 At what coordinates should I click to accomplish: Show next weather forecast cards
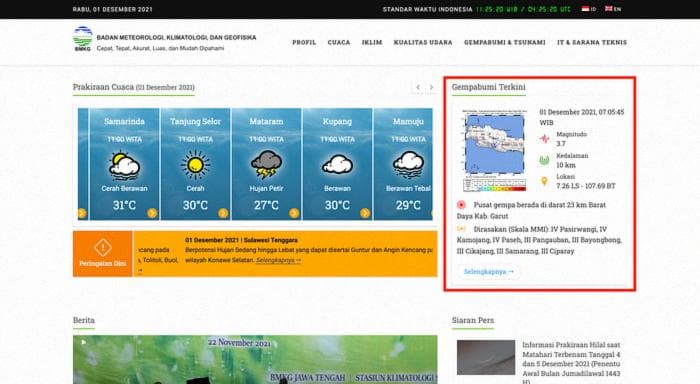pyautogui.click(x=431, y=88)
